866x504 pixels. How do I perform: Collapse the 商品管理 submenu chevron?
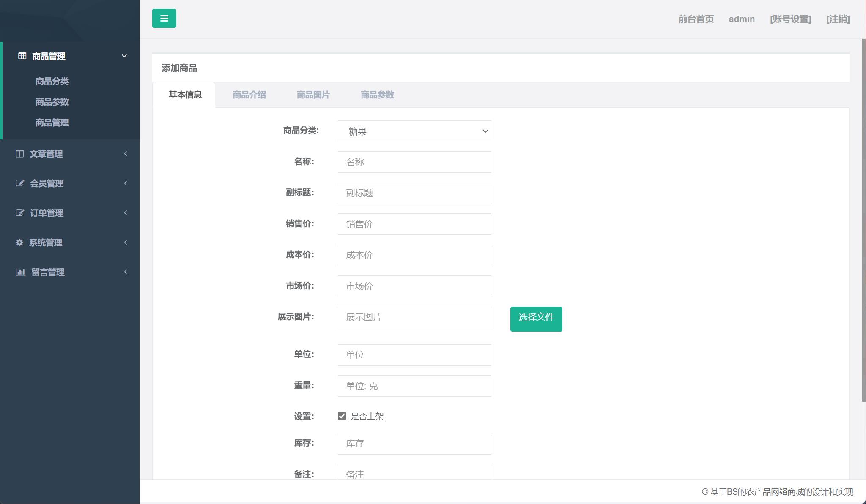point(124,55)
